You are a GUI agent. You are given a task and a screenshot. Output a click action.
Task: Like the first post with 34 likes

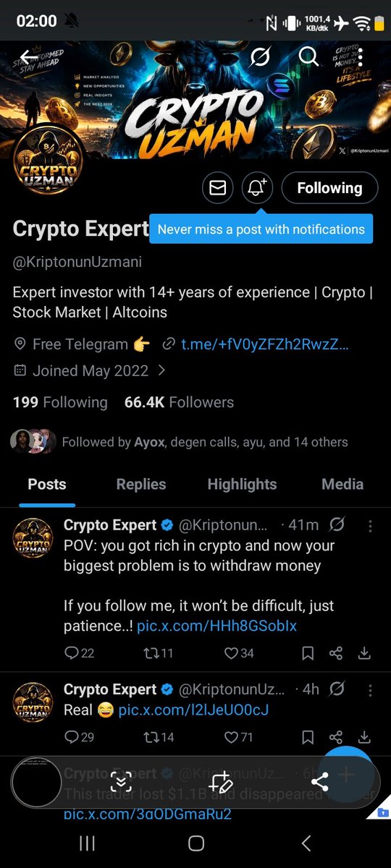[x=239, y=653]
